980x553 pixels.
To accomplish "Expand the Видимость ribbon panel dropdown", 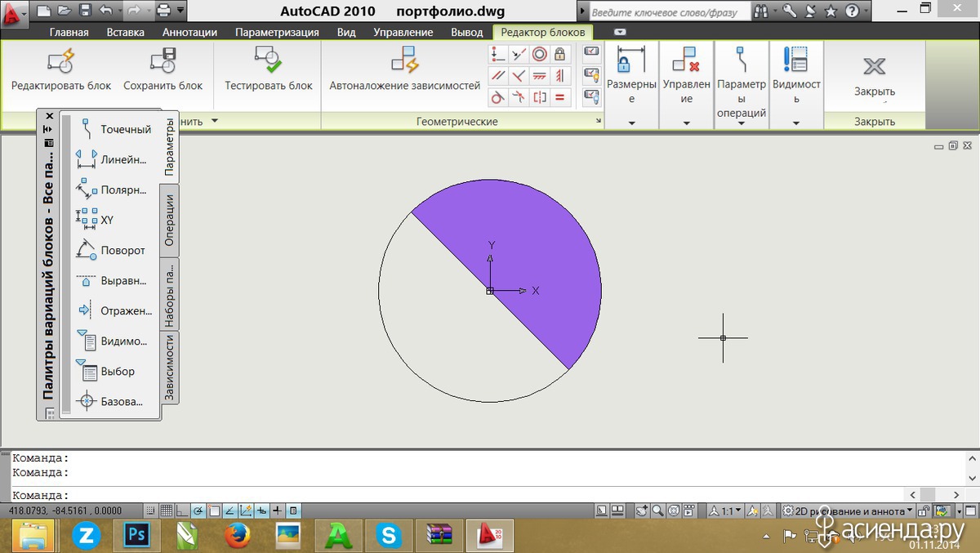I will click(x=796, y=123).
